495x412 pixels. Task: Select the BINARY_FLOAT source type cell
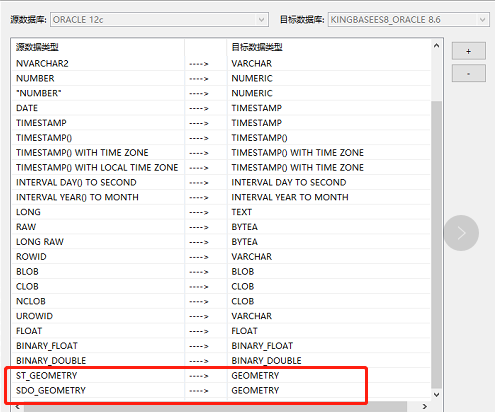click(x=47, y=346)
